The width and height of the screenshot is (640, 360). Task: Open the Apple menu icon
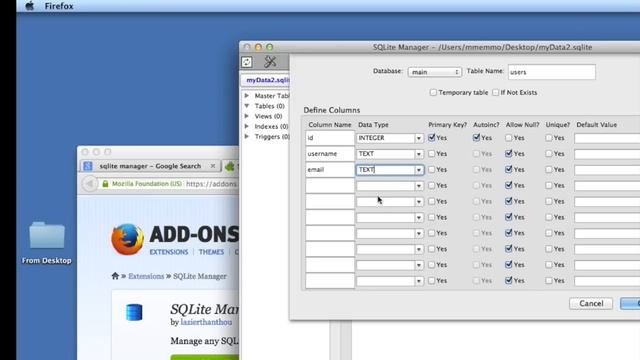tap(30, 6)
